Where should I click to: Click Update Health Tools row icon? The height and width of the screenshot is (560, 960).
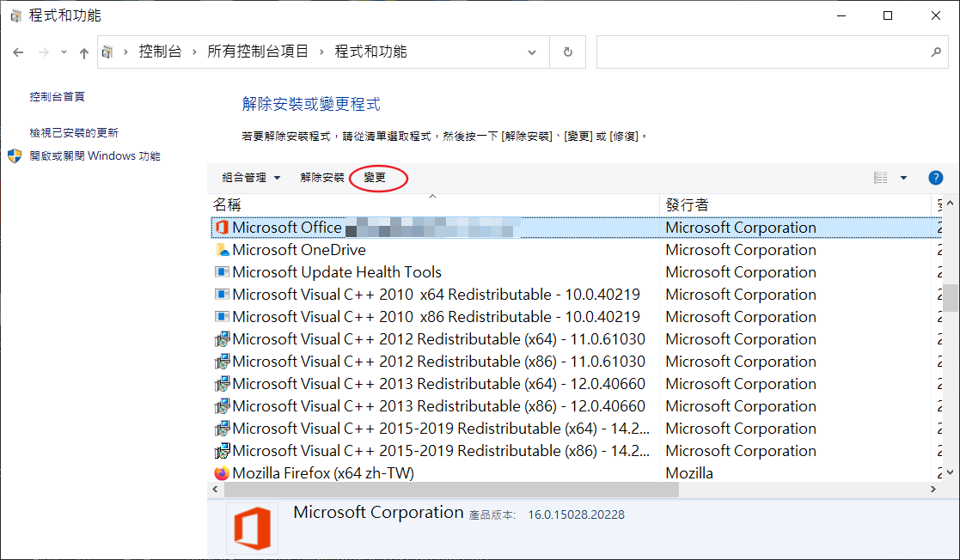pos(222,271)
